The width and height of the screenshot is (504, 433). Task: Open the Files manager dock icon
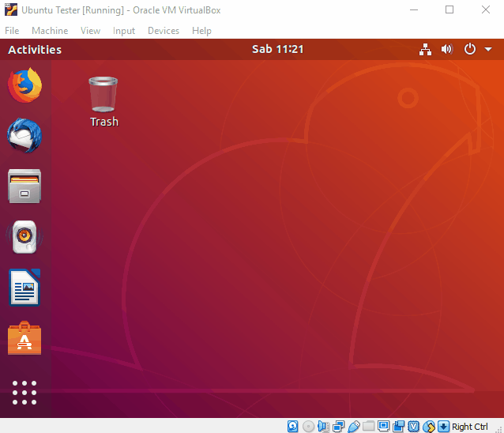click(x=24, y=186)
